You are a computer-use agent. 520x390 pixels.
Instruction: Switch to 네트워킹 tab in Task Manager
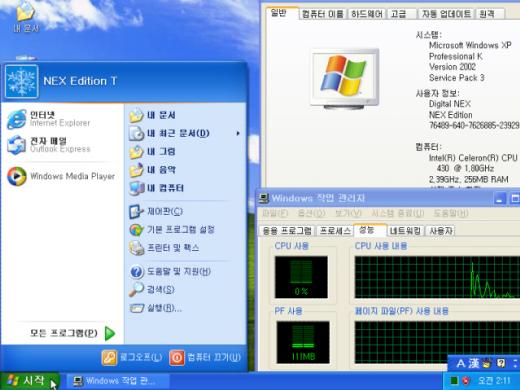click(x=405, y=231)
